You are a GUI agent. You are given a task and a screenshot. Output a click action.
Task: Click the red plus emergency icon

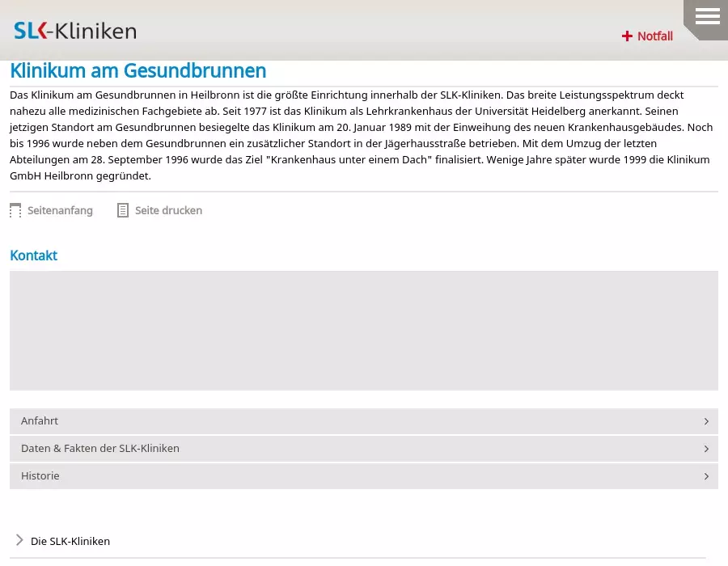click(627, 36)
